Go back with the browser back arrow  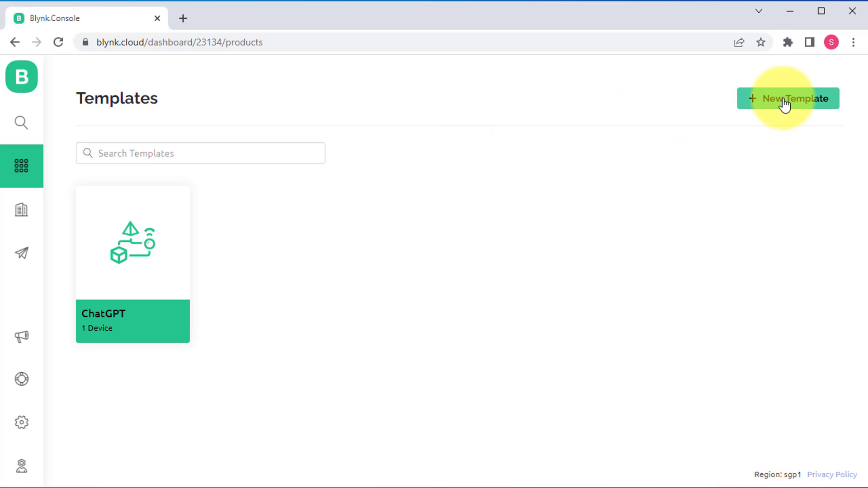point(15,42)
